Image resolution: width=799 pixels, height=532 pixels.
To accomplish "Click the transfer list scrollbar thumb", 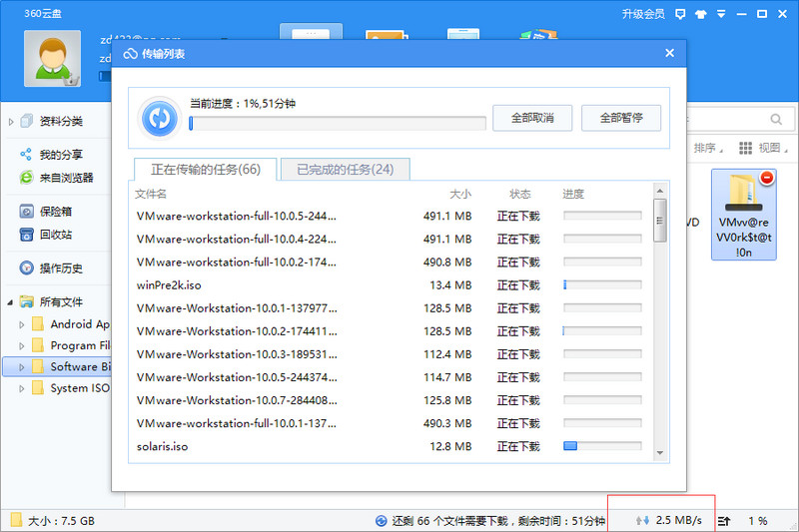I will click(x=660, y=221).
